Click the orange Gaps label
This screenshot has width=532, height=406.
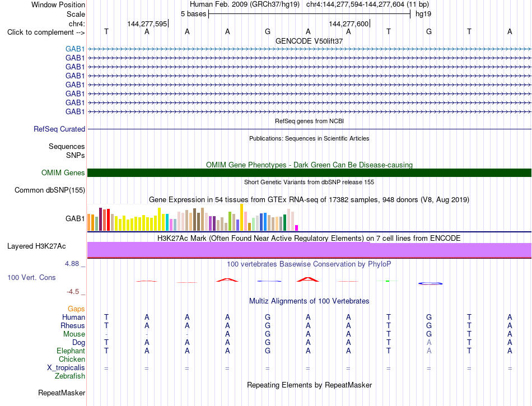76,309
